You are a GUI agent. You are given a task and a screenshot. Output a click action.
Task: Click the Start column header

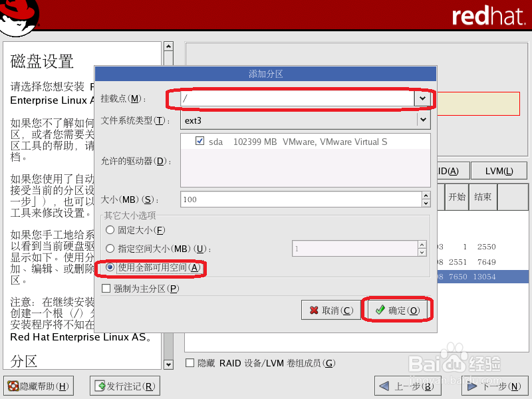point(457,197)
